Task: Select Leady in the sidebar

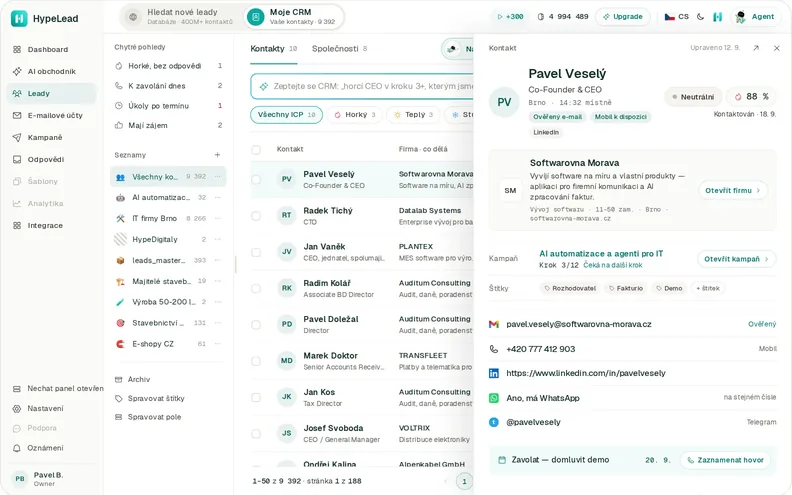Action: pyautogui.click(x=51, y=93)
